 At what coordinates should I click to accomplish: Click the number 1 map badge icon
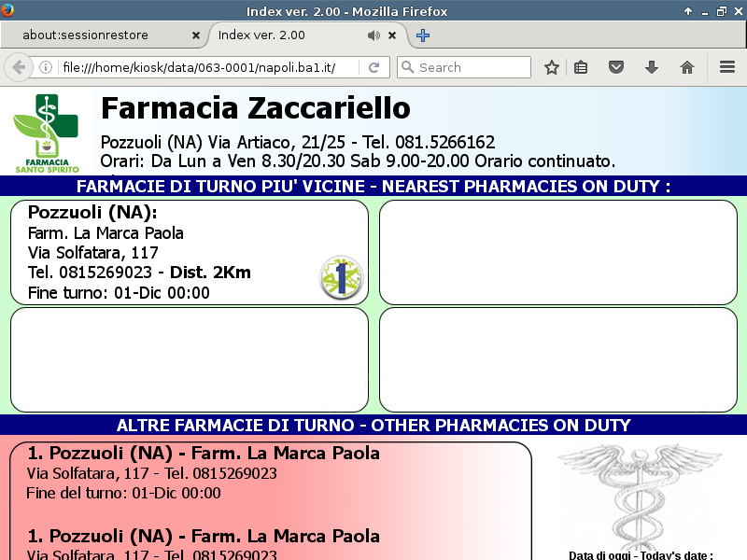[x=341, y=278]
